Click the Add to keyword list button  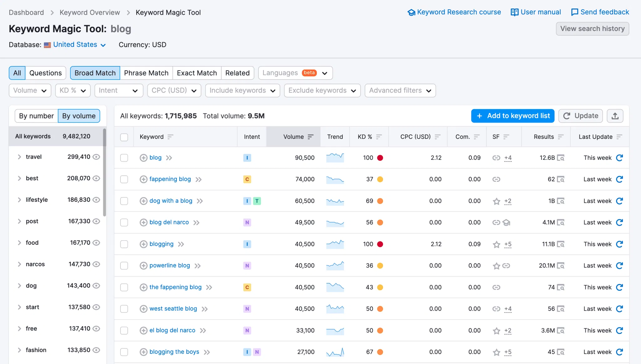(x=512, y=116)
